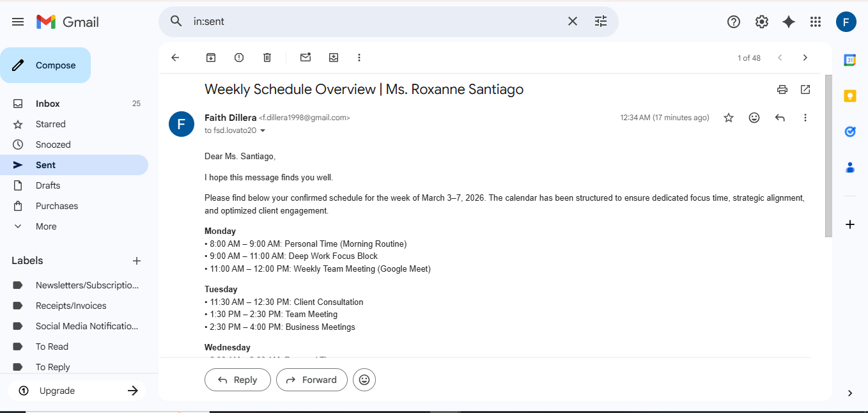
Task: Print all with printer icon
Action: tap(782, 90)
